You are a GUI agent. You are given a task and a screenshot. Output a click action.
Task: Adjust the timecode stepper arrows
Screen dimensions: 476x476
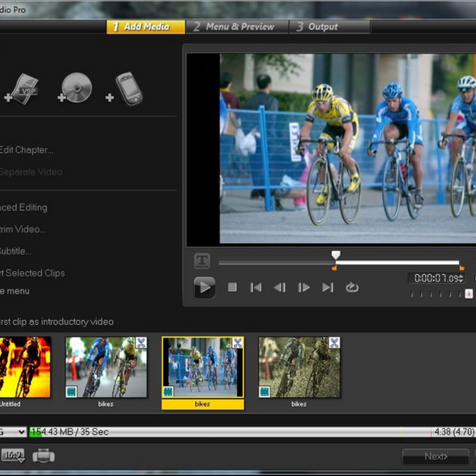[x=461, y=278]
